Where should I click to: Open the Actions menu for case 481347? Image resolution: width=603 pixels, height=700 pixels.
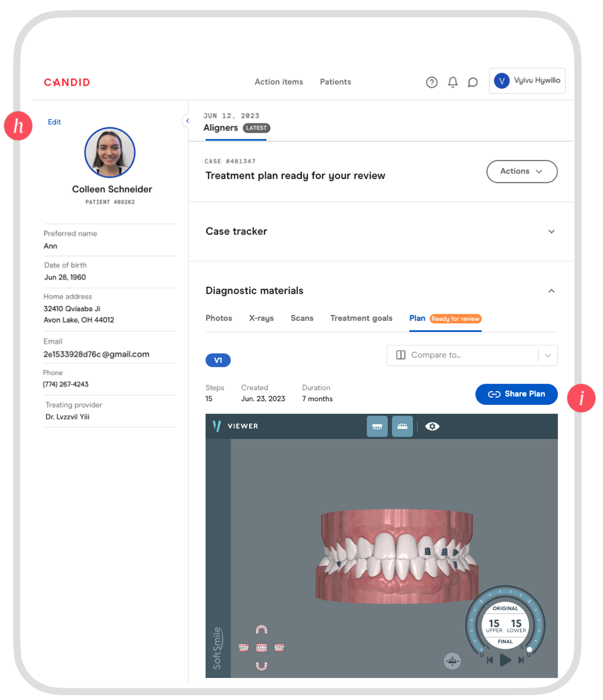(x=521, y=171)
